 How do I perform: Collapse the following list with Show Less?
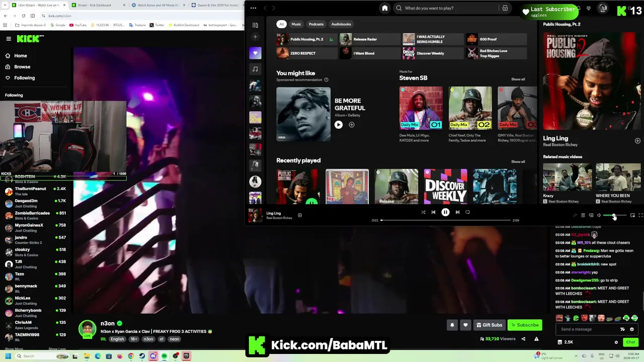point(57,349)
